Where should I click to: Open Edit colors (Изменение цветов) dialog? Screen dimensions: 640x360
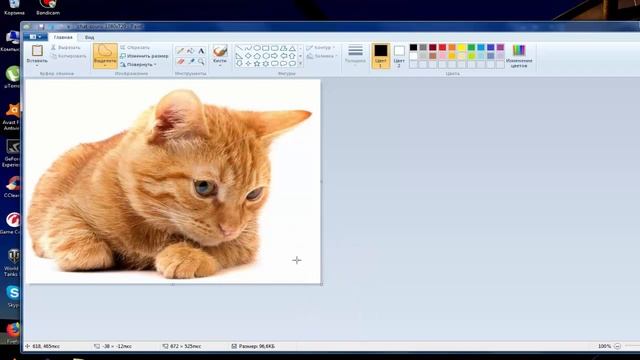tap(519, 56)
